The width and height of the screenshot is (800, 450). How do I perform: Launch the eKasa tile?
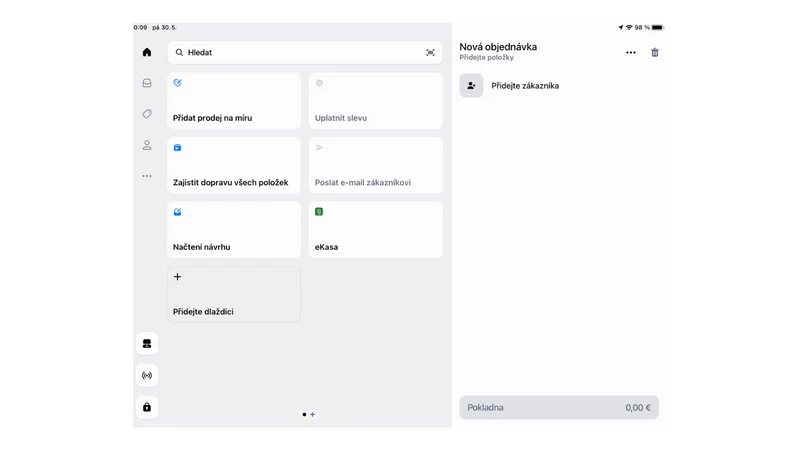[376, 230]
